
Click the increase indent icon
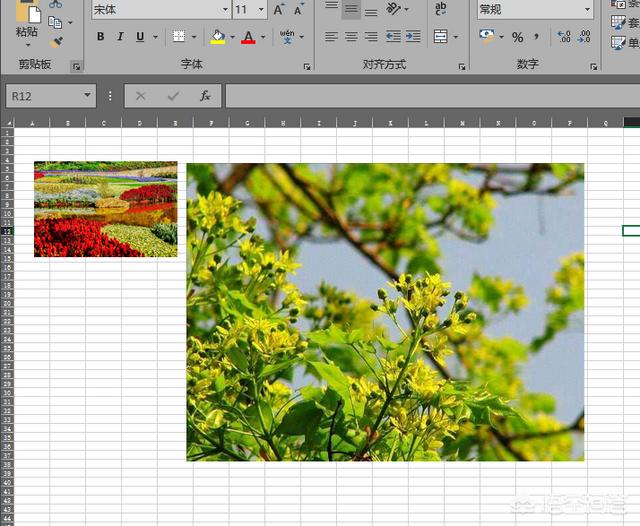coord(412,37)
